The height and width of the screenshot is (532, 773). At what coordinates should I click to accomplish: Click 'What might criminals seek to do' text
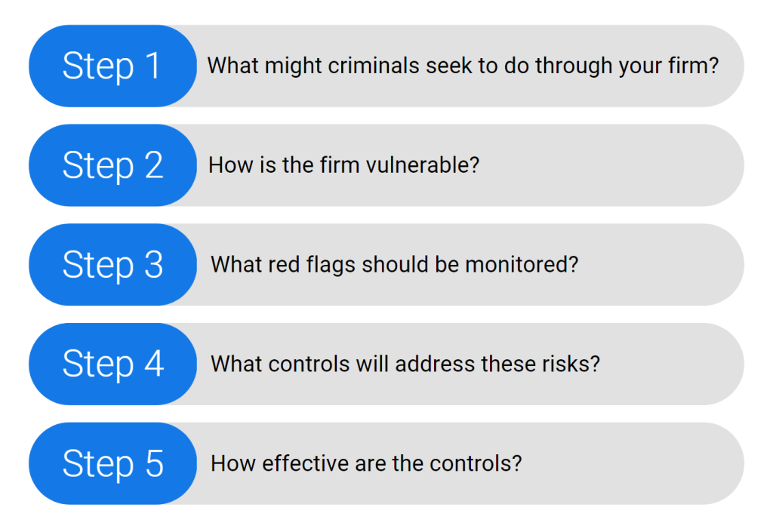tap(368, 66)
